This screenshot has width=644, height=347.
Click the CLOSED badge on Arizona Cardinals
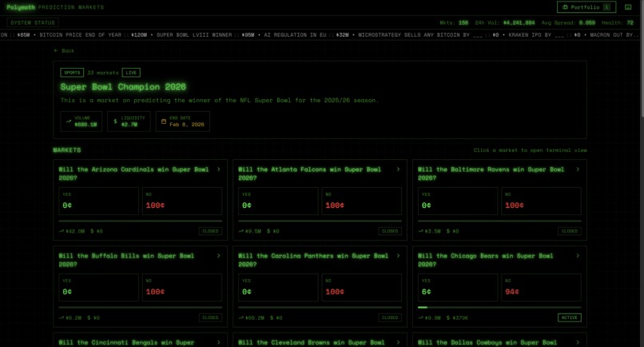click(210, 231)
